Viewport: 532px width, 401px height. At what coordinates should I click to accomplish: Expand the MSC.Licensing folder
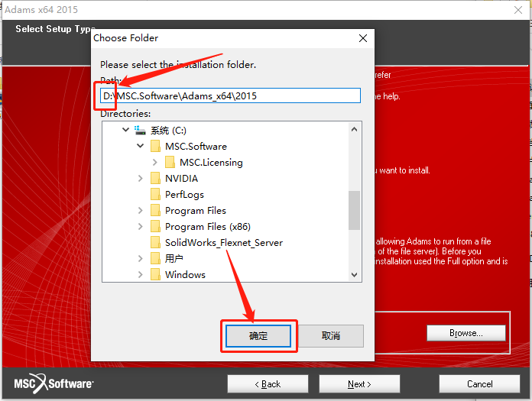154,163
